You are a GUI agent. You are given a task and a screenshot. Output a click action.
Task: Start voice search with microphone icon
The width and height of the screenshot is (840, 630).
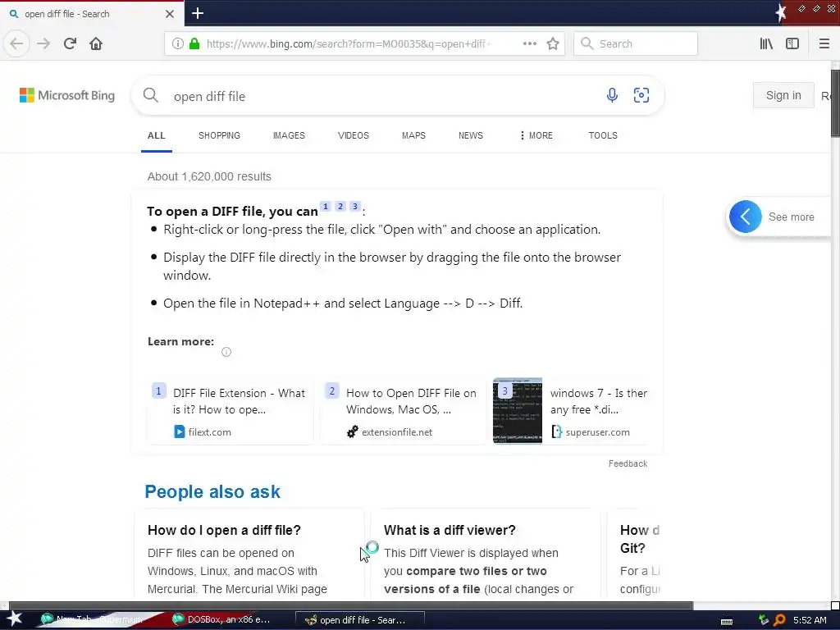pos(612,95)
